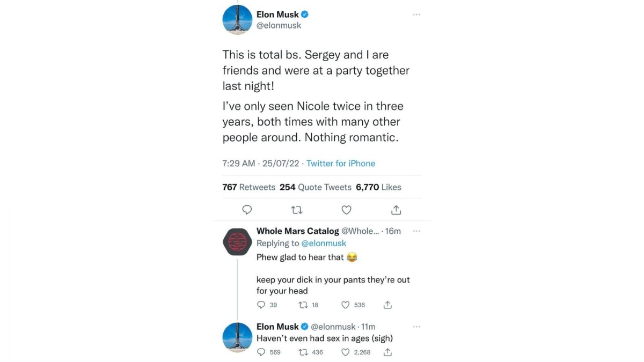
Task: Share Elon Musk's bottom reply
Action: pyautogui.click(x=387, y=352)
